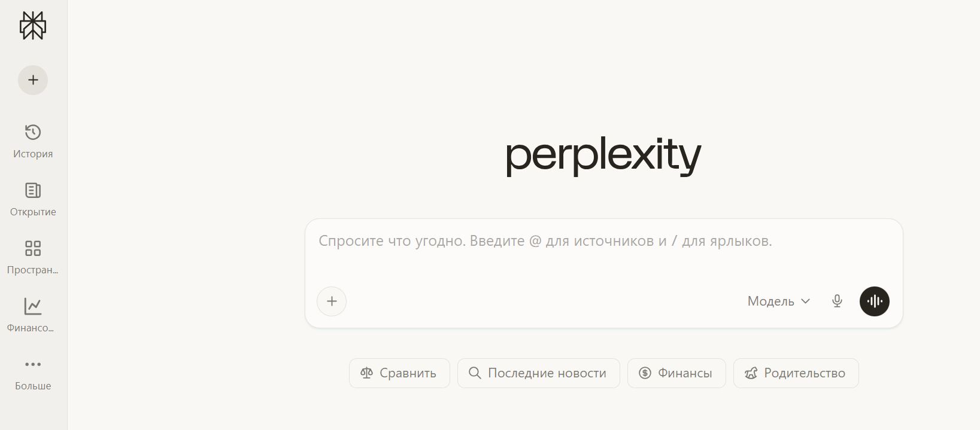This screenshot has width=980, height=430.
Task: Open the Пространства spaces panel
Action: [32, 255]
